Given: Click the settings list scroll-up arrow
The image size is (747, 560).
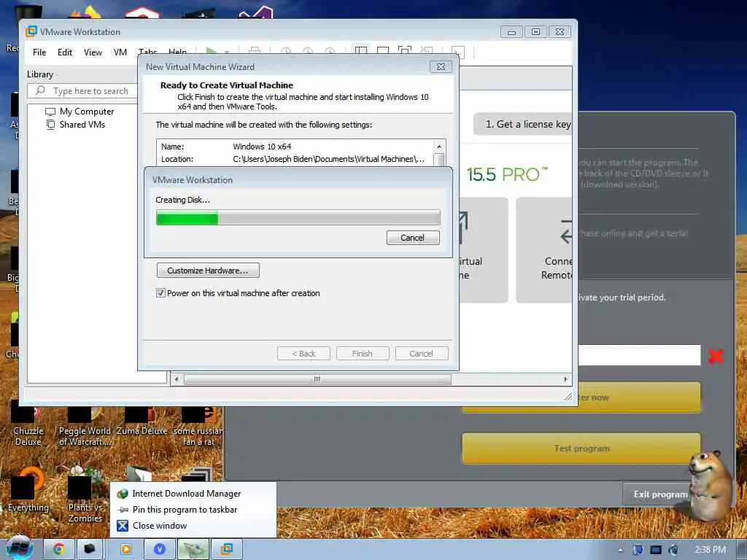Looking at the screenshot, I should tap(439, 146).
